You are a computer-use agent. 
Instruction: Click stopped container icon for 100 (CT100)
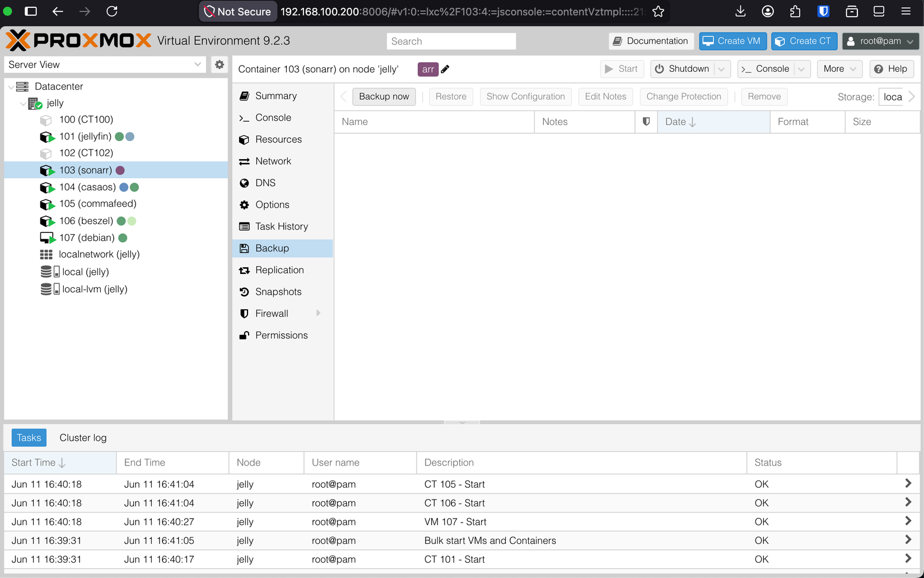(46, 120)
